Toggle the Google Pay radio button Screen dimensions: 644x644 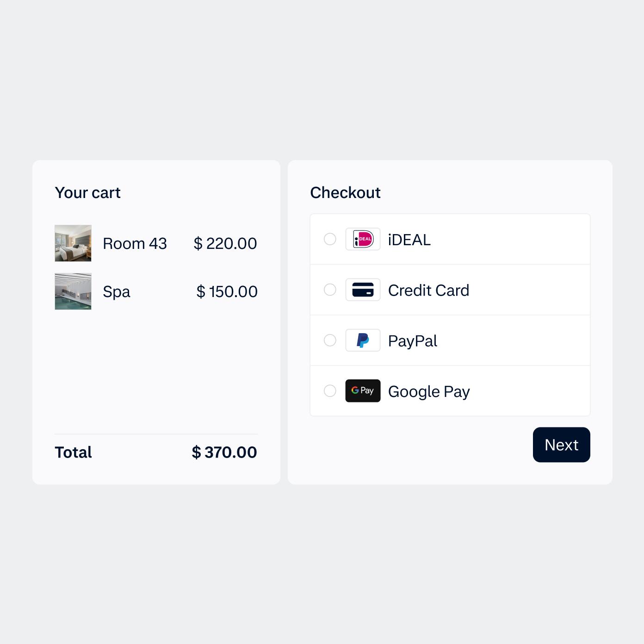330,391
